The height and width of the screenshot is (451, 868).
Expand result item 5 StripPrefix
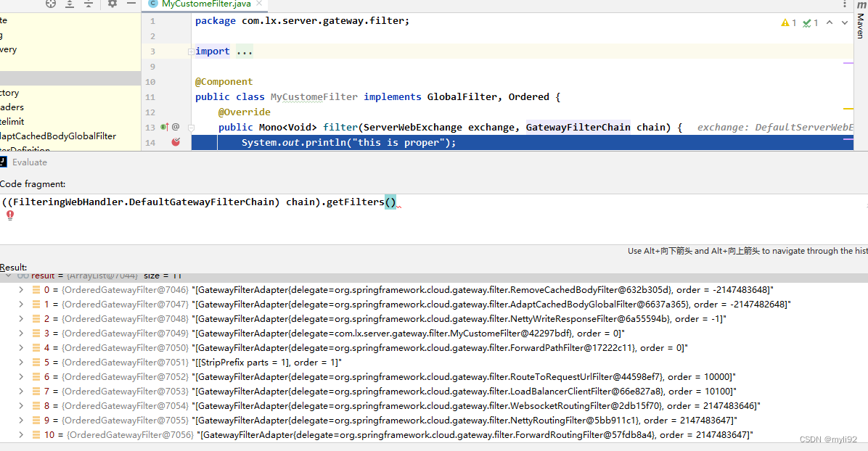pos(21,362)
